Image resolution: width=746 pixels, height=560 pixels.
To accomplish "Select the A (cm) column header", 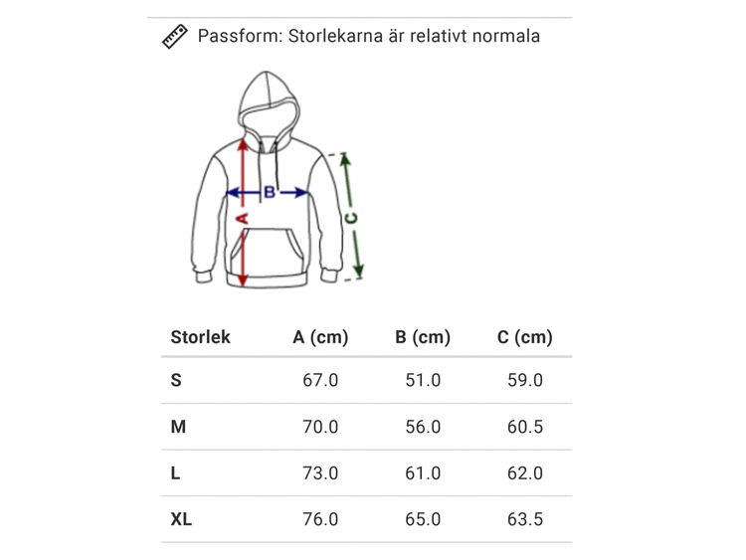I will coord(320,337).
